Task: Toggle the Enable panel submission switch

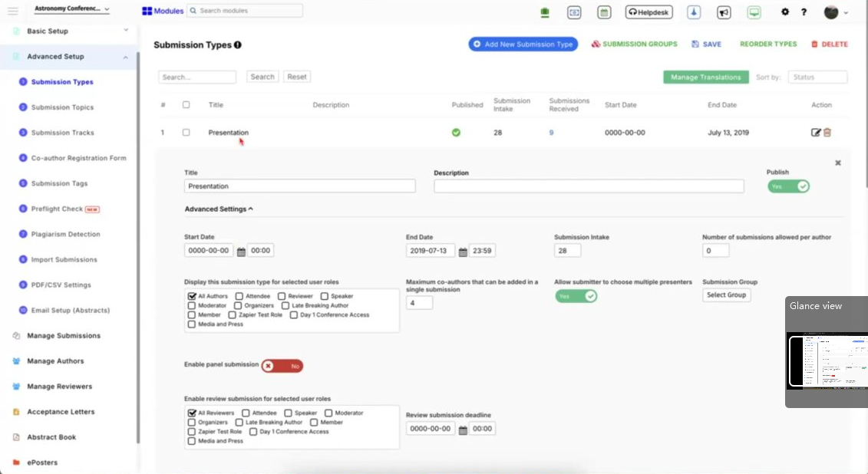Action: point(282,366)
